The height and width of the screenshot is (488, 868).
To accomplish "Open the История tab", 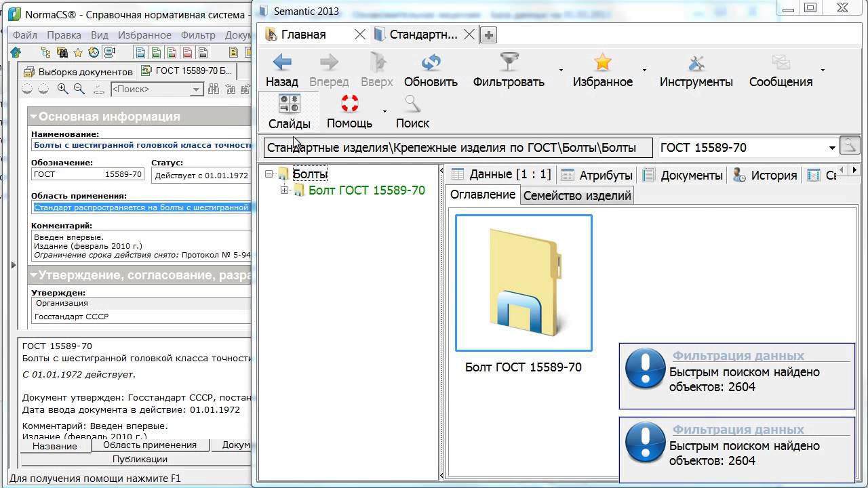I will (x=766, y=175).
